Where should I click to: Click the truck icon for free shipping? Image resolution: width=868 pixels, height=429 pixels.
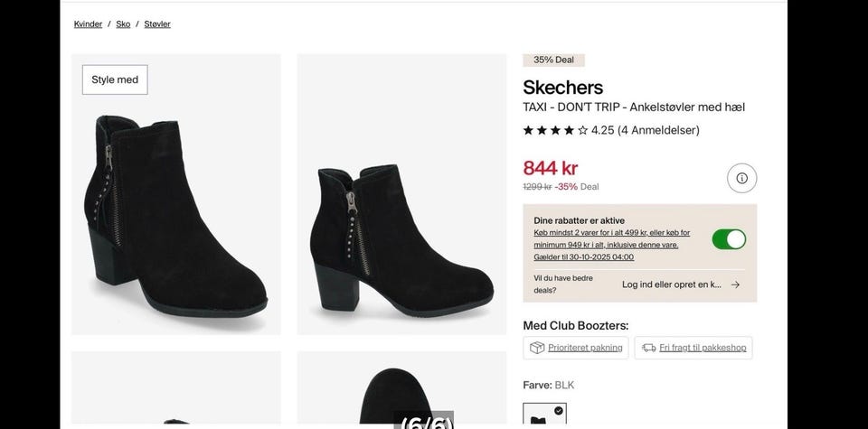coord(648,348)
